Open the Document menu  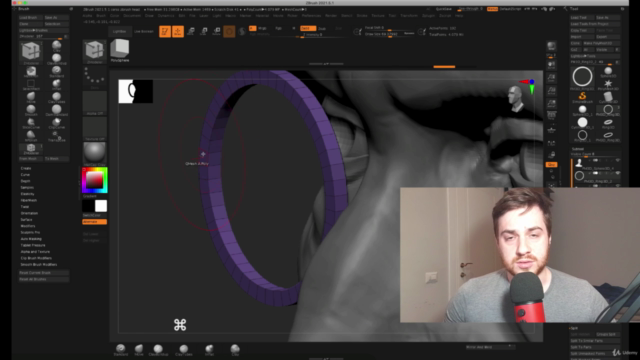(x=132, y=16)
